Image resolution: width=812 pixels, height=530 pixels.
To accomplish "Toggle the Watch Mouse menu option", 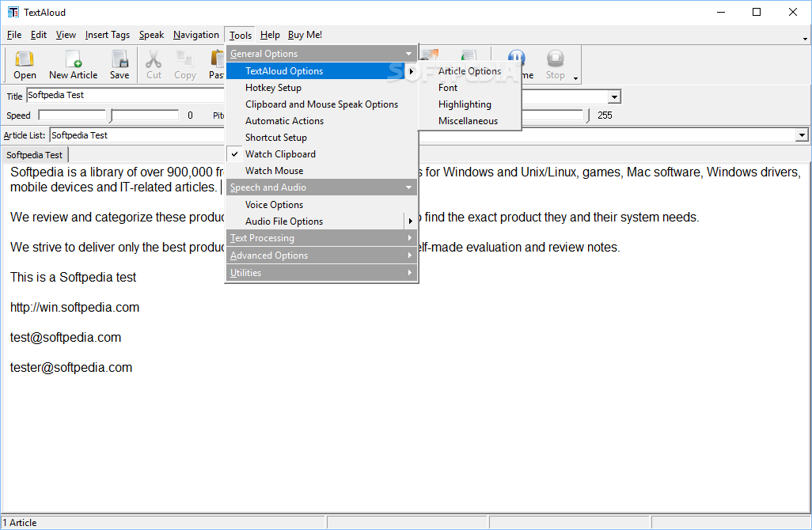I will point(321,170).
